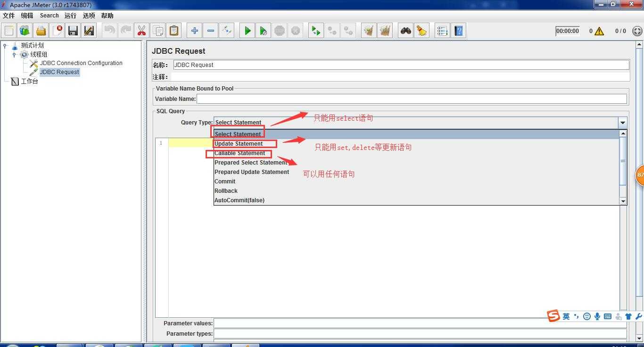The height and width of the screenshot is (347, 644).
Task: Select 线程组 node in tree
Action: pos(39,54)
